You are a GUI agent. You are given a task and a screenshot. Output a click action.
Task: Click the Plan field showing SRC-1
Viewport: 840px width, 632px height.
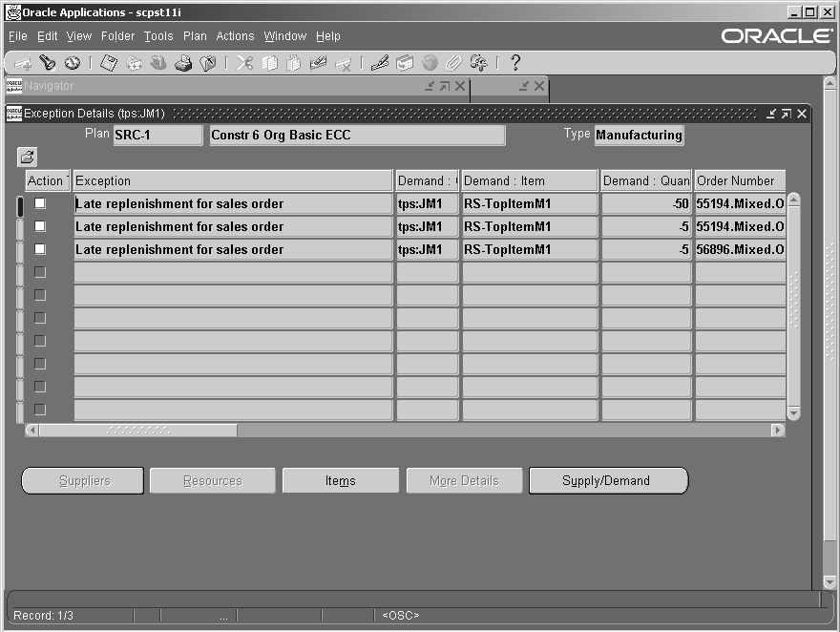[157, 135]
